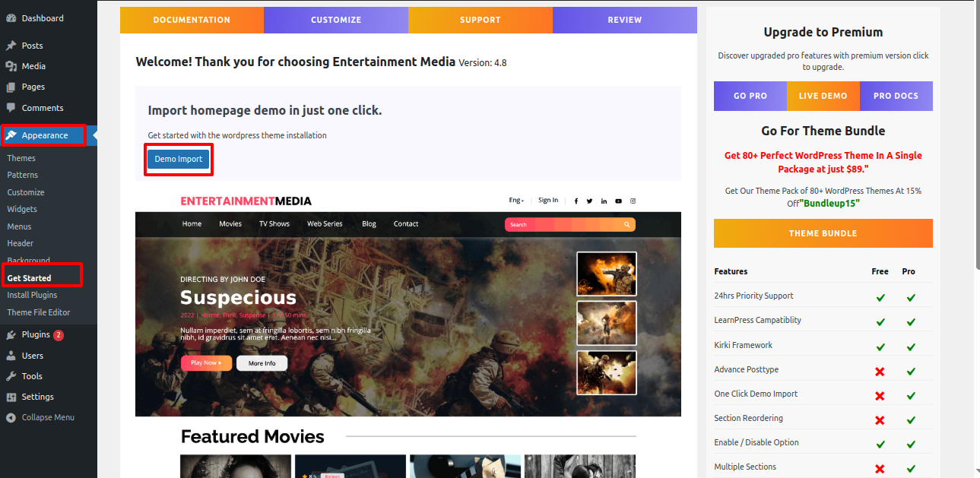Open Patterns under Appearance
Screen dimensions: 980x478
click(x=23, y=175)
